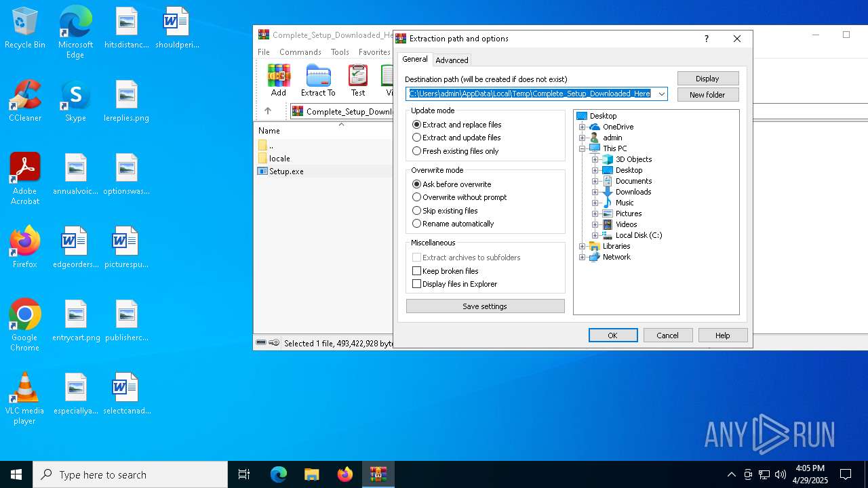This screenshot has width=868, height=488.
Task: Open Task View on taskbar
Action: click(244, 474)
